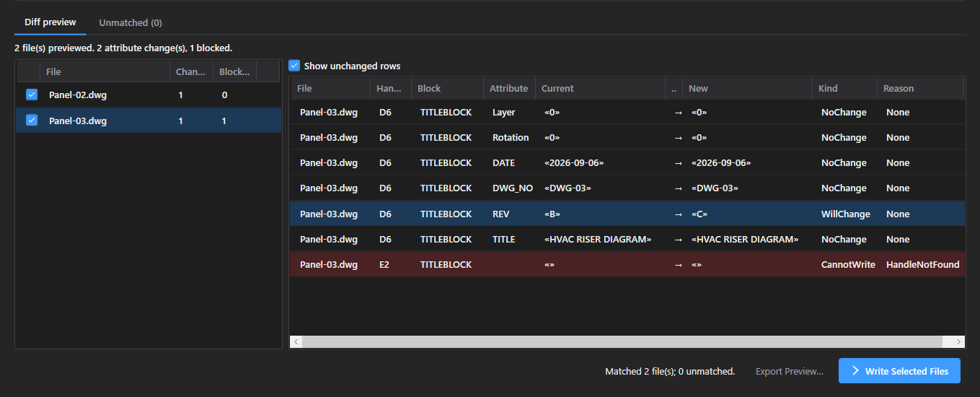Viewport: 980px width, 397px height.
Task: Open the Unmatched (0) tab
Action: click(131, 22)
